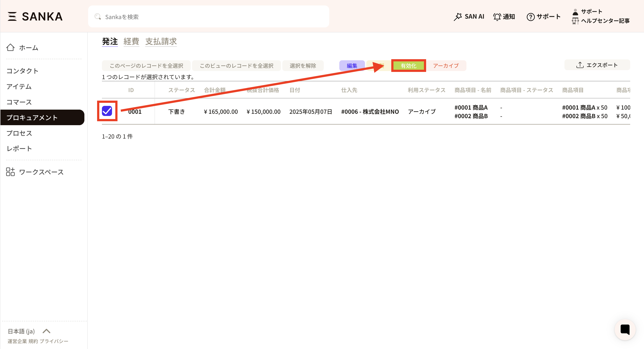Image resolution: width=644 pixels, height=349 pixels.
Task: Click the red アーカイブ button
Action: click(446, 66)
